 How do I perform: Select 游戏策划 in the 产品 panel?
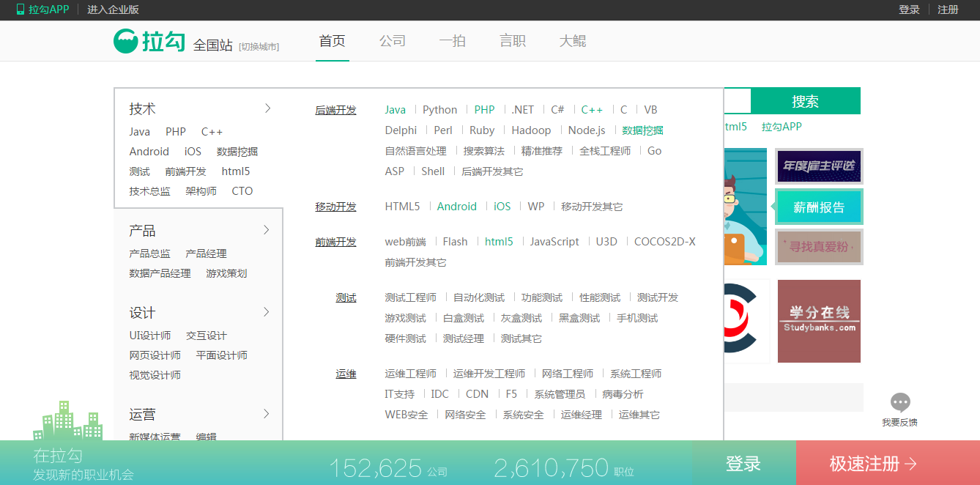(226, 273)
